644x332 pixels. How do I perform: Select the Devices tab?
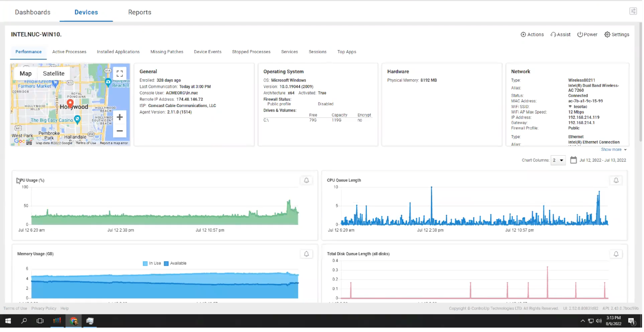[x=86, y=12]
